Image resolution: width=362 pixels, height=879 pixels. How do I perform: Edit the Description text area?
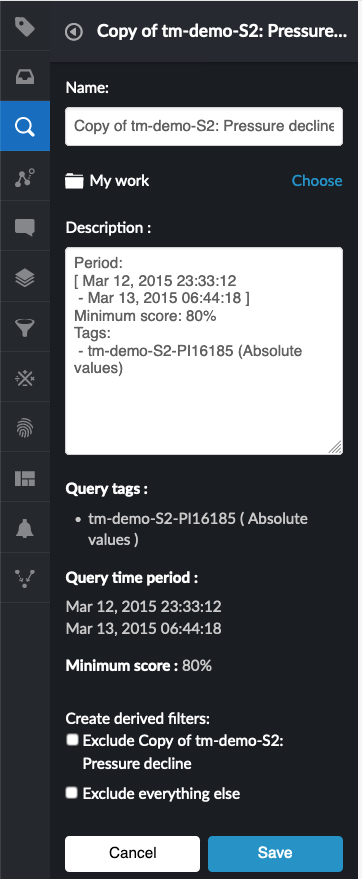pos(204,351)
